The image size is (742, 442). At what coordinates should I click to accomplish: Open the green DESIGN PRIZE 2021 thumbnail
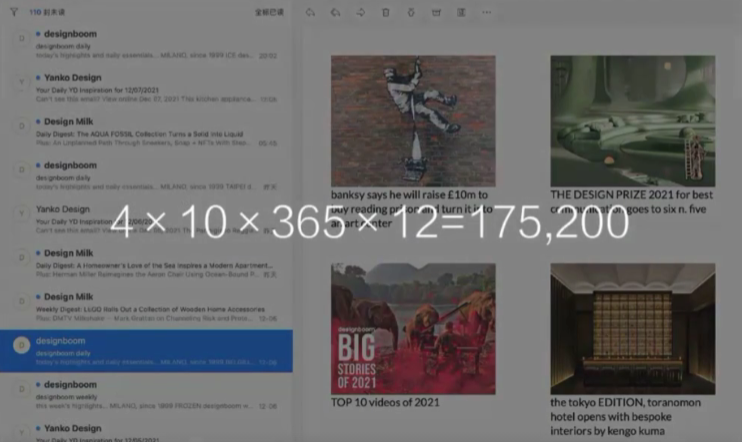[x=633, y=121]
